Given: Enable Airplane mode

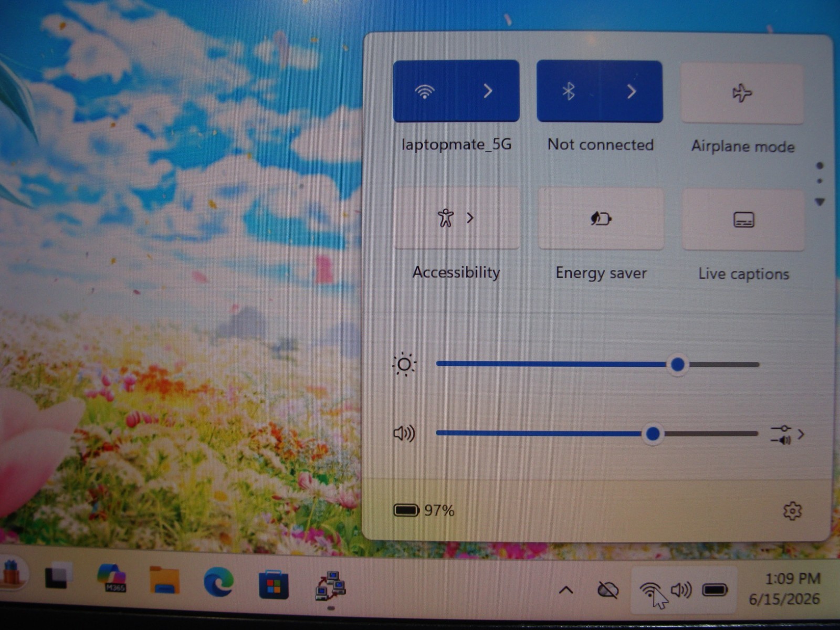Looking at the screenshot, I should (x=742, y=93).
